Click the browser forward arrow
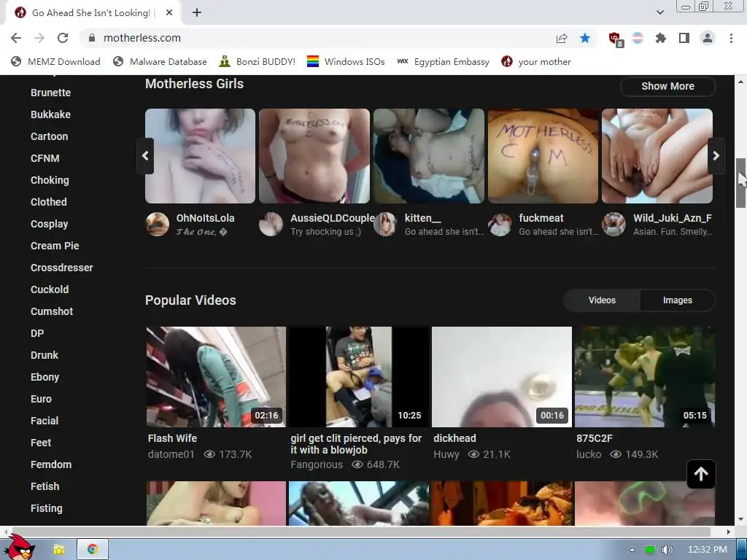The height and width of the screenshot is (560, 747). click(39, 38)
